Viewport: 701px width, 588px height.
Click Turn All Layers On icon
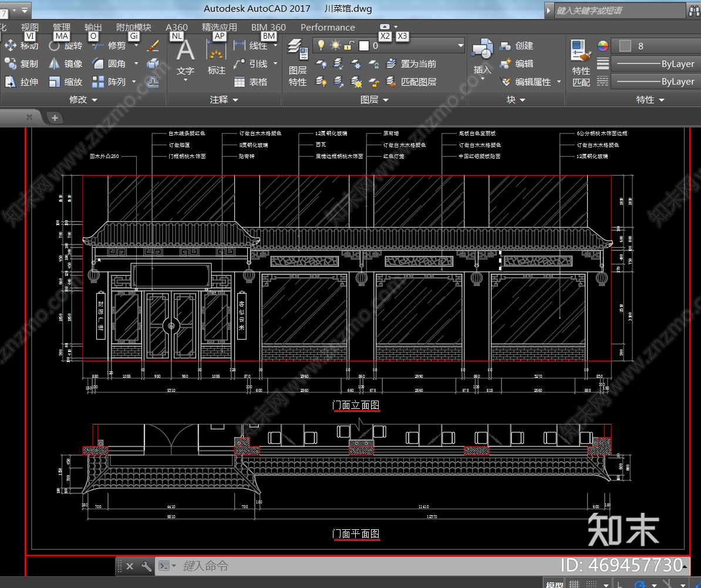pyautogui.click(x=321, y=82)
